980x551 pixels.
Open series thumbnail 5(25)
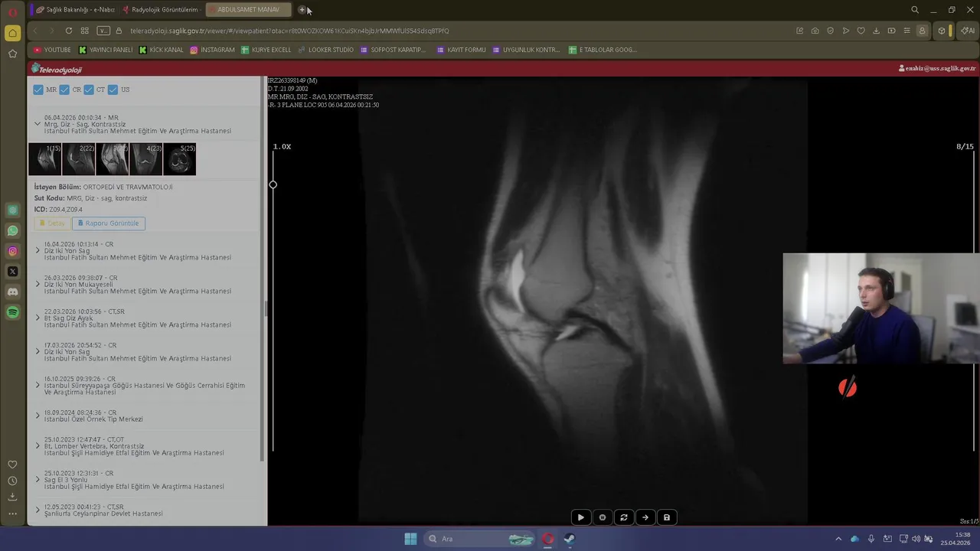pos(180,159)
